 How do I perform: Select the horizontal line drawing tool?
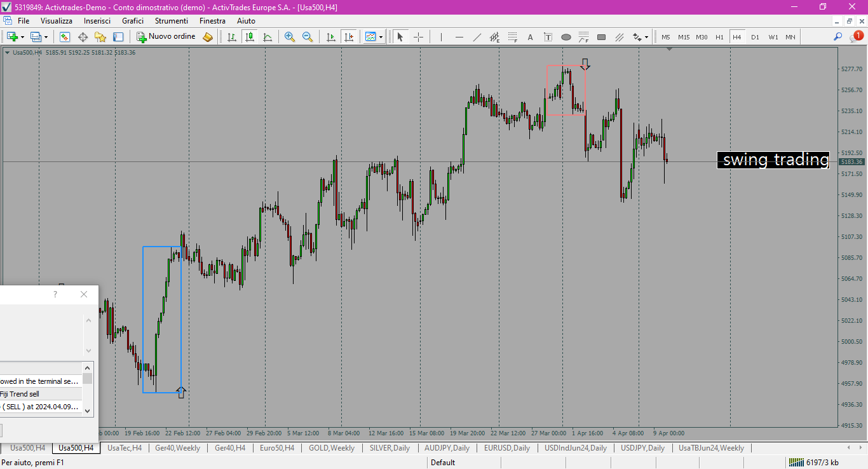coord(459,37)
